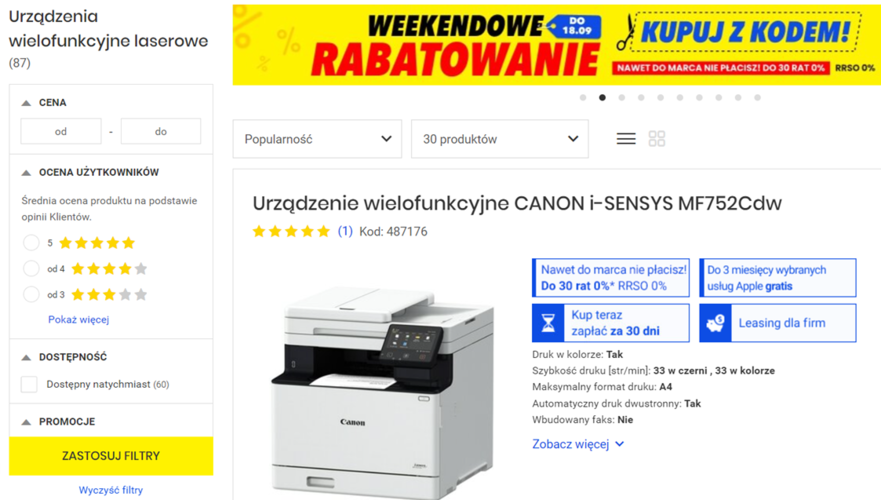
Task: Click the 'od' minimum price field
Action: [x=61, y=131]
